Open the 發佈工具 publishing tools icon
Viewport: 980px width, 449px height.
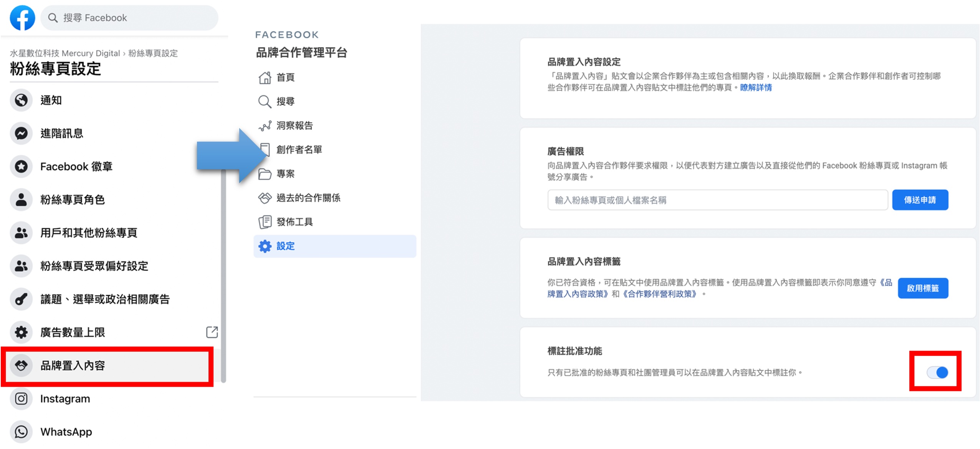coord(265,221)
